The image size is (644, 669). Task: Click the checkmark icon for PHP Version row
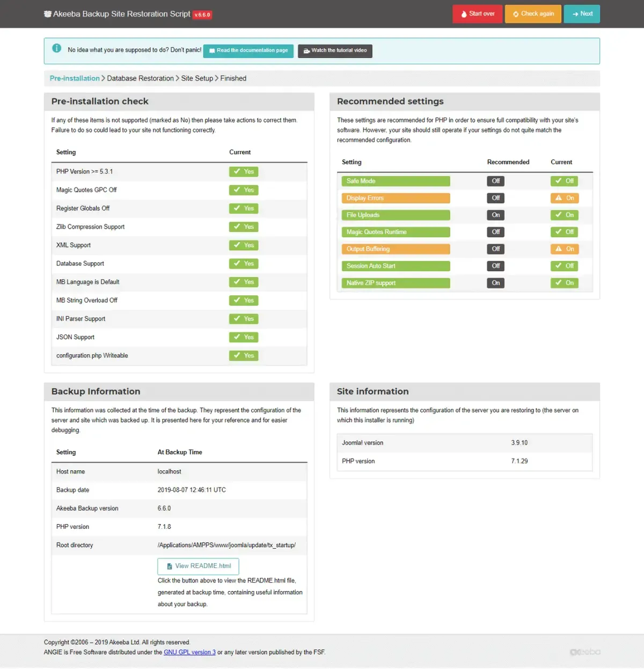click(237, 172)
